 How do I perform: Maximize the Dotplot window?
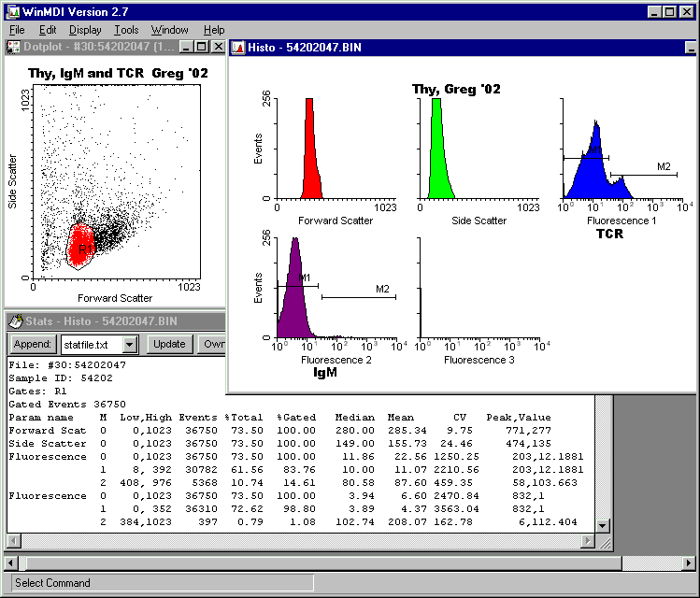pyautogui.click(x=202, y=47)
